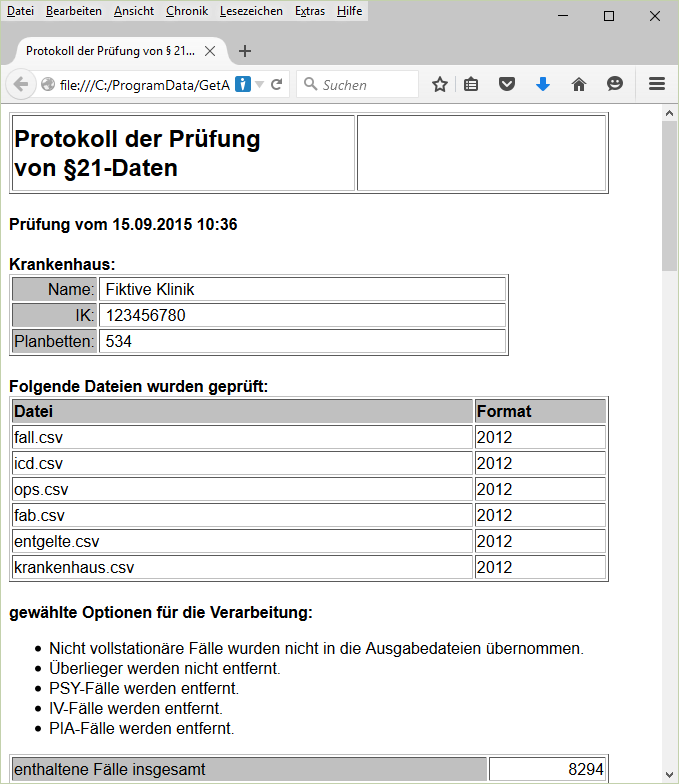679x784 pixels.
Task: Click the smiley chat icon
Action: point(615,84)
